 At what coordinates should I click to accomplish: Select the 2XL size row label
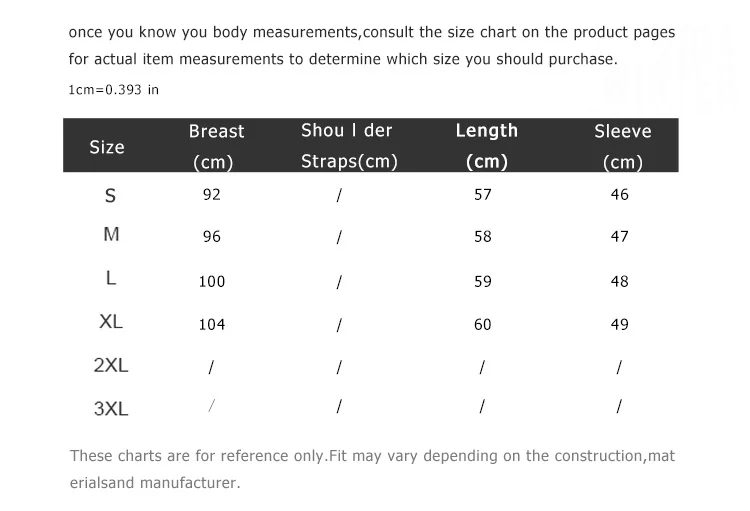click(x=110, y=365)
